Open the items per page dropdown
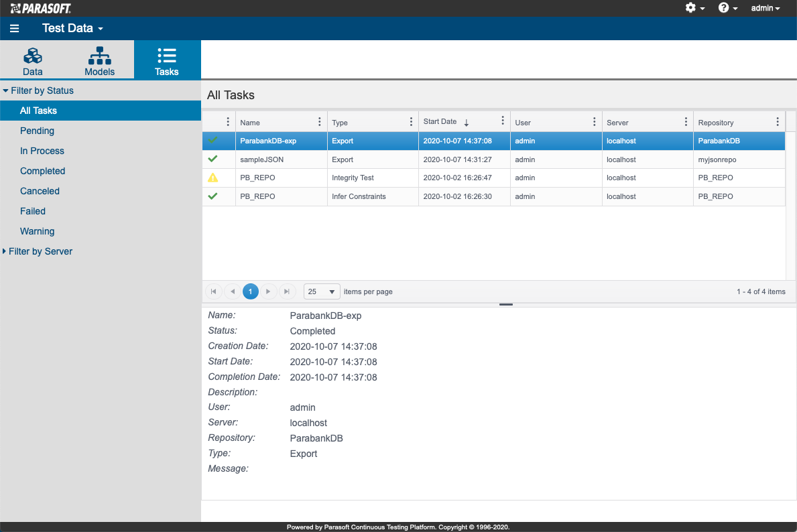Viewport: 797px width, 532px height. coord(322,291)
